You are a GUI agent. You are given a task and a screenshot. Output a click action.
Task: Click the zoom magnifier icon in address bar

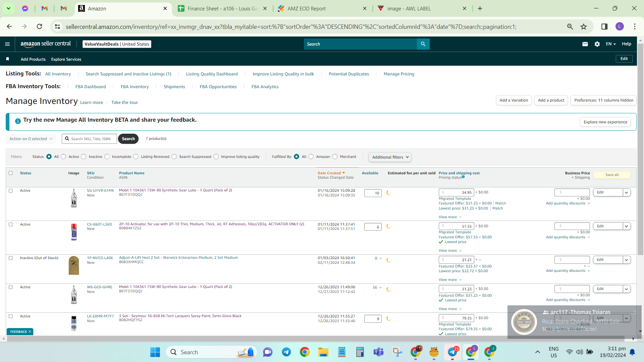570,26
